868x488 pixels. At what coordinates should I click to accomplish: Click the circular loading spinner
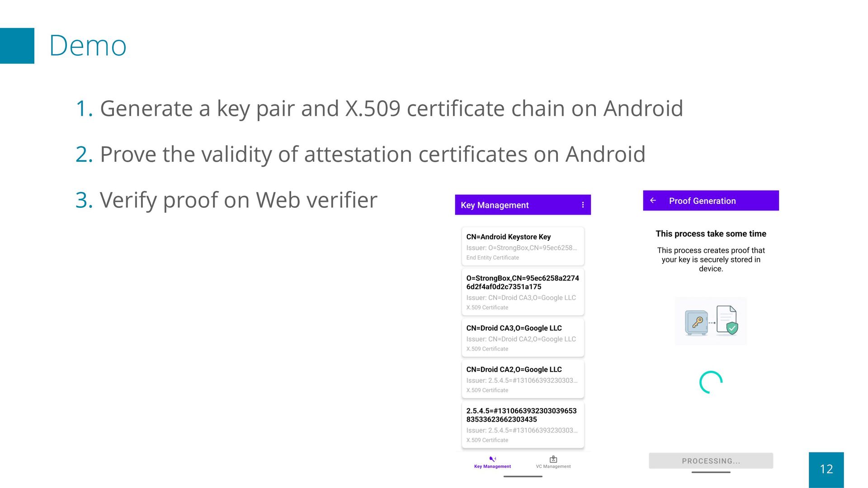coord(711,382)
